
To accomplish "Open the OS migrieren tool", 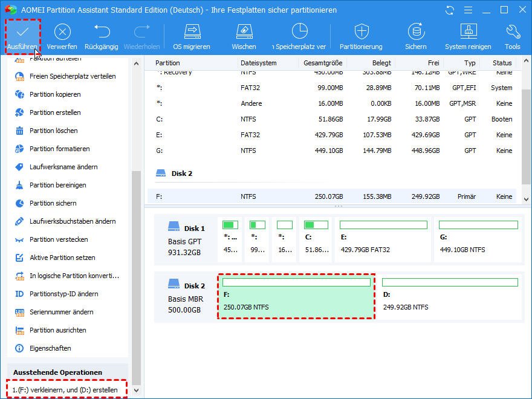I will [192, 37].
